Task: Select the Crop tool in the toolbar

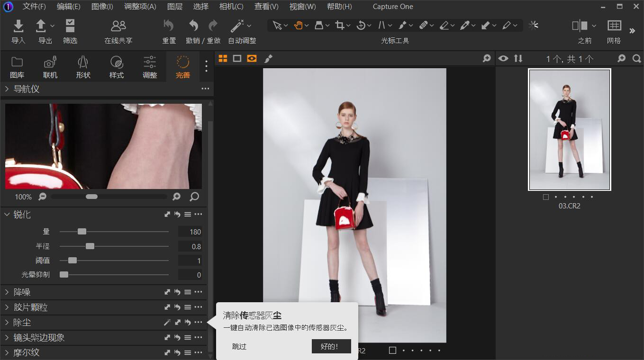Action: [340, 25]
